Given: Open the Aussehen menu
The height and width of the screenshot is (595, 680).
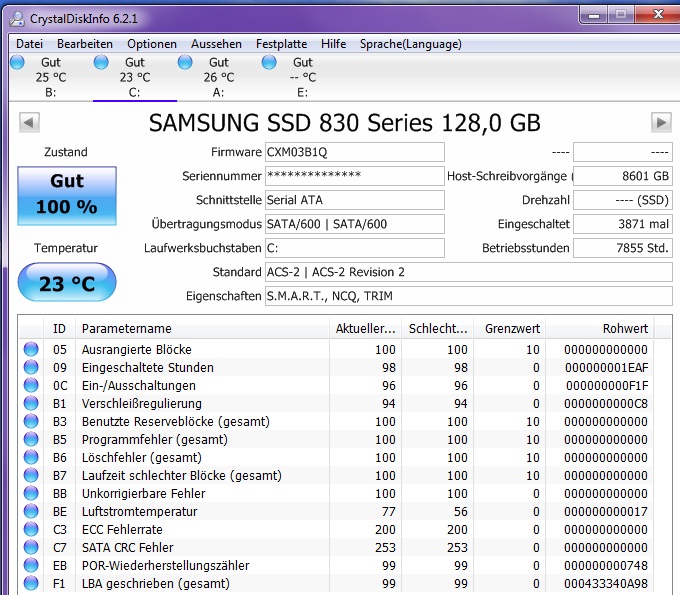Looking at the screenshot, I should (x=216, y=44).
